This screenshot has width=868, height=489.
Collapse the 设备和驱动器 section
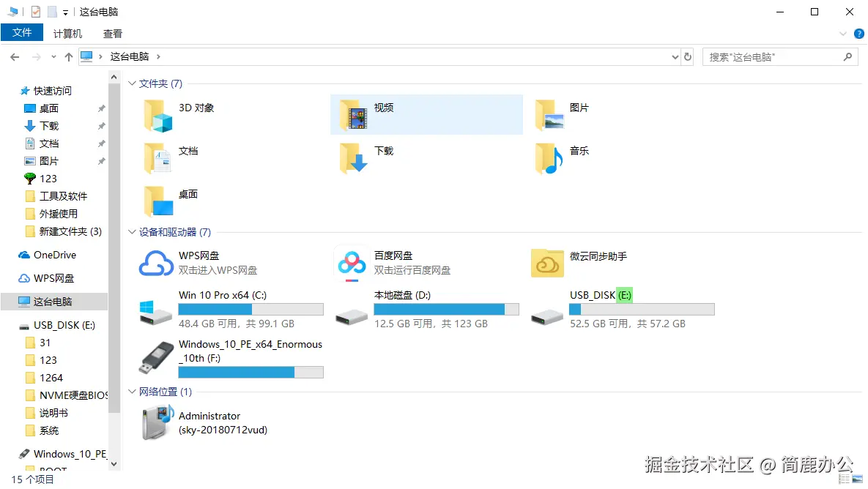pyautogui.click(x=133, y=231)
